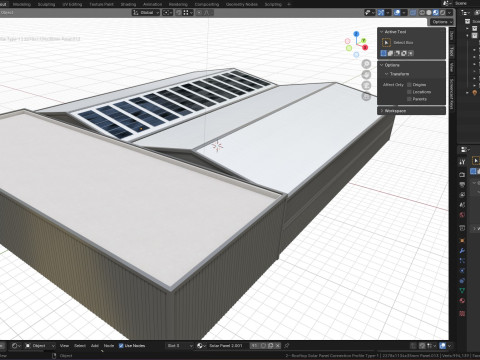Open browse material dropdown sphere icon
This screenshot has width=480, height=360.
pyautogui.click(x=201, y=346)
